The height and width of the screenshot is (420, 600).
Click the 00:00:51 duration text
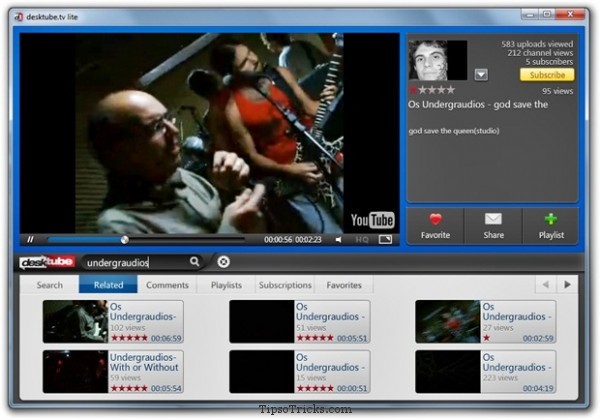pos(352,388)
